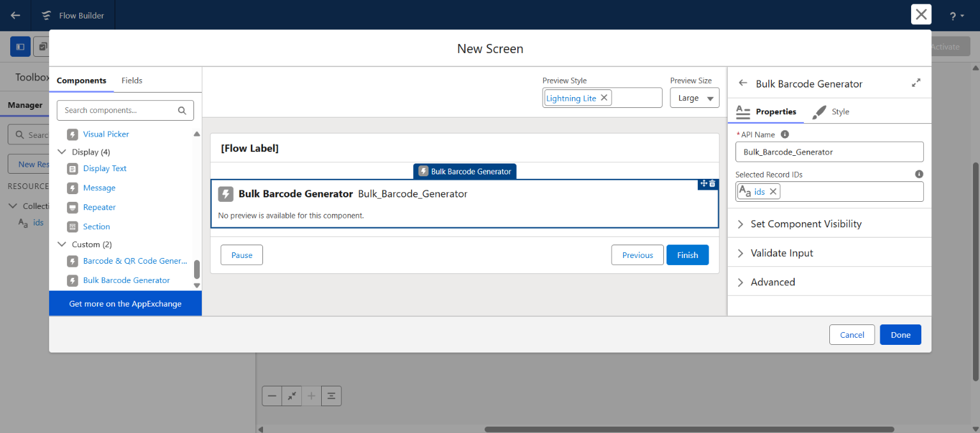
Task: Click the [Flow Label] header text
Action: [250, 148]
